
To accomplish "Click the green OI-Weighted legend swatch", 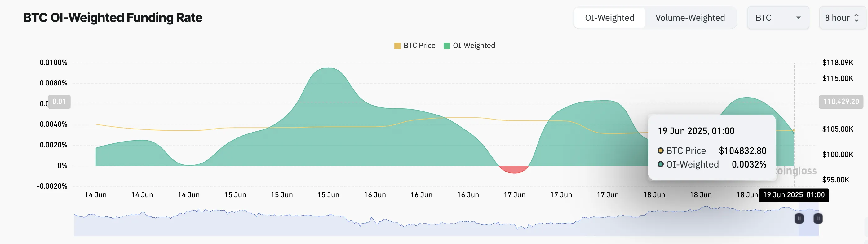I will click(447, 46).
